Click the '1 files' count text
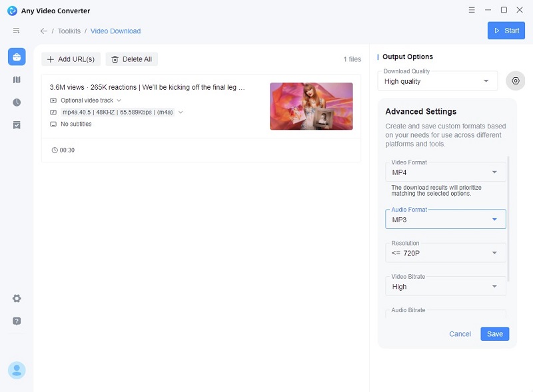The width and height of the screenshot is (533, 392). (x=352, y=59)
